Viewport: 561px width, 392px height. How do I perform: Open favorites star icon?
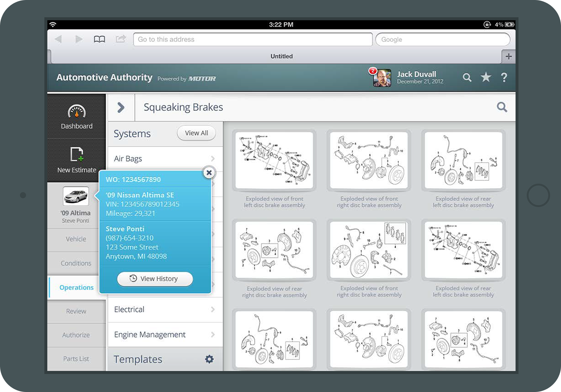[486, 77]
